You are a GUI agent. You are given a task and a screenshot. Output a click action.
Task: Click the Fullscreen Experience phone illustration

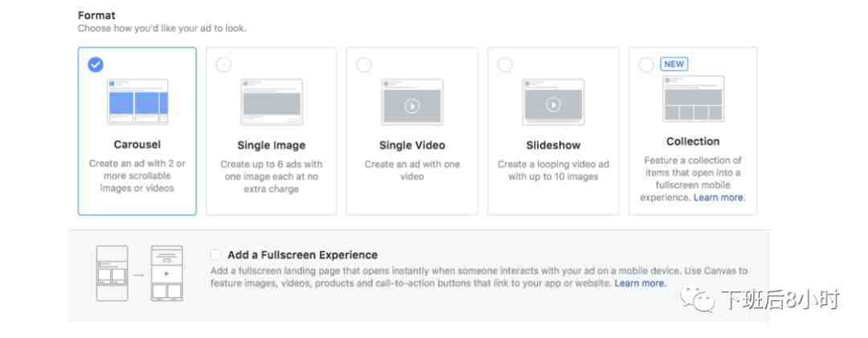(x=140, y=274)
